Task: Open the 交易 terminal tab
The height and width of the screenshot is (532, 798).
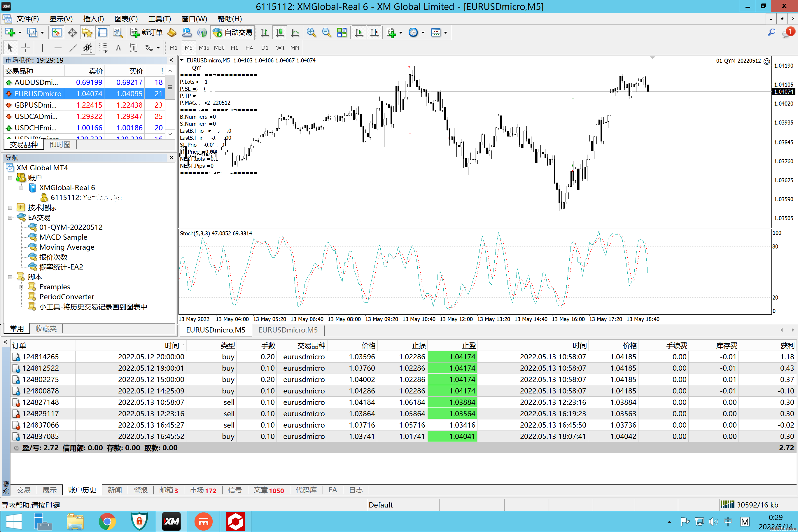Action: click(x=24, y=490)
